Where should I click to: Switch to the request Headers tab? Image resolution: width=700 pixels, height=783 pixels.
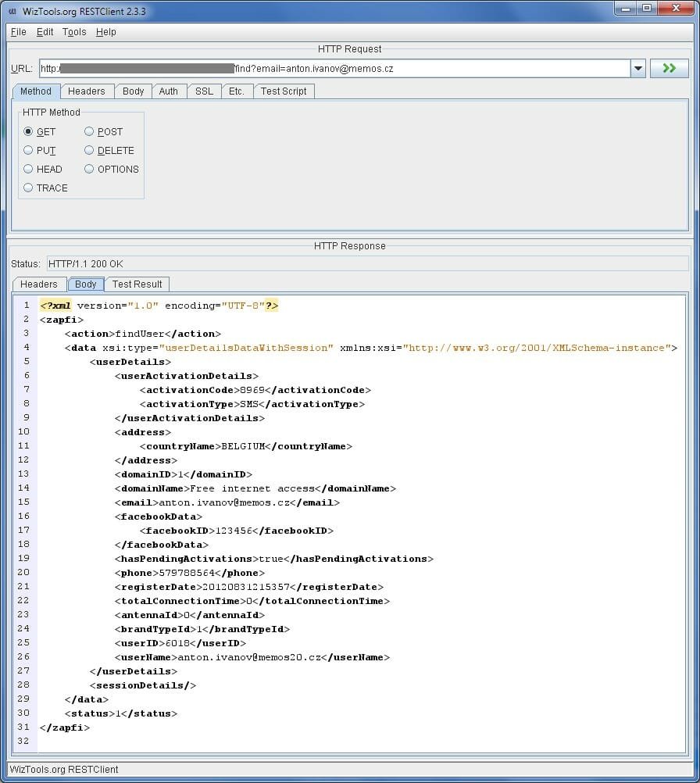click(x=87, y=91)
